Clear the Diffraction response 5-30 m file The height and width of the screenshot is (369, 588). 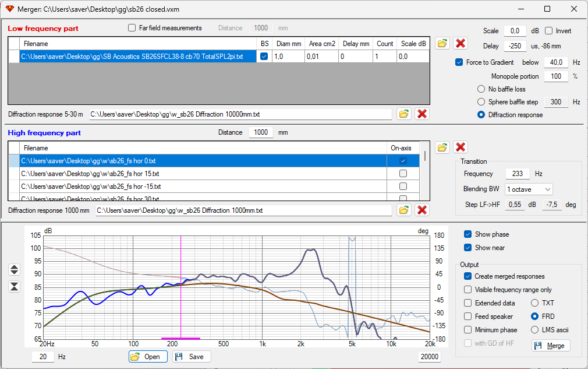[422, 114]
